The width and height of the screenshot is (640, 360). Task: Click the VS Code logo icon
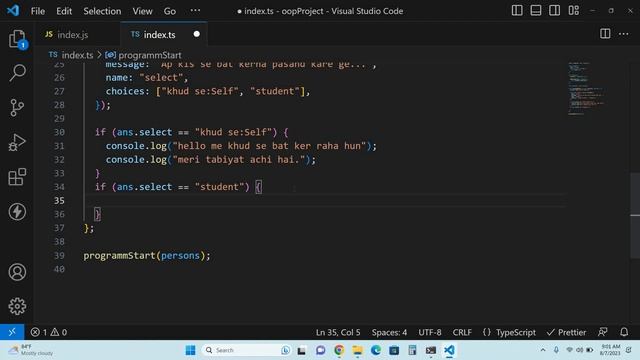click(x=13, y=11)
